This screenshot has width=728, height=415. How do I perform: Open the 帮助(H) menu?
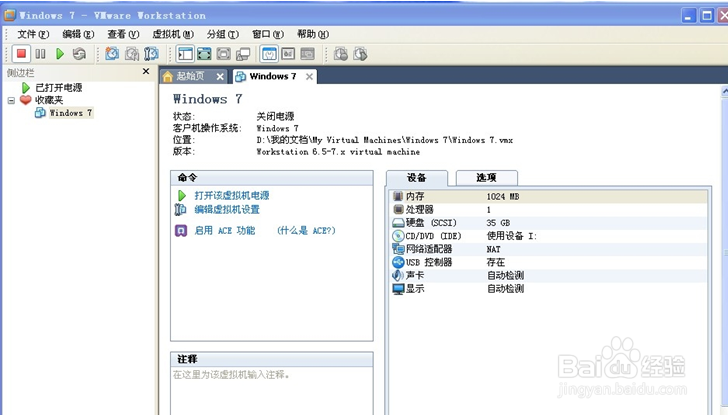313,34
